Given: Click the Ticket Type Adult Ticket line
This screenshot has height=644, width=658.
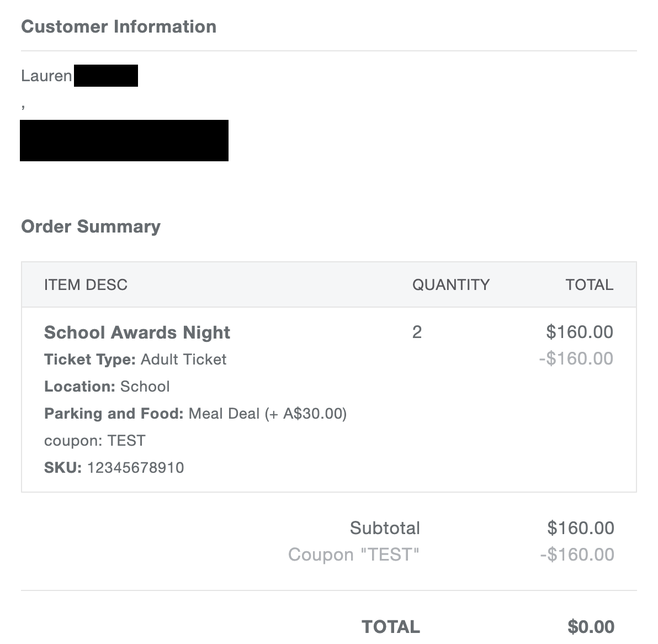Looking at the screenshot, I should click(x=135, y=360).
